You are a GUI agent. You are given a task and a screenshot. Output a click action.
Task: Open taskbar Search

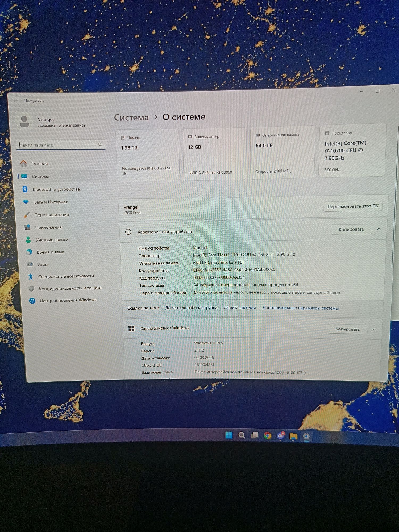(x=242, y=435)
